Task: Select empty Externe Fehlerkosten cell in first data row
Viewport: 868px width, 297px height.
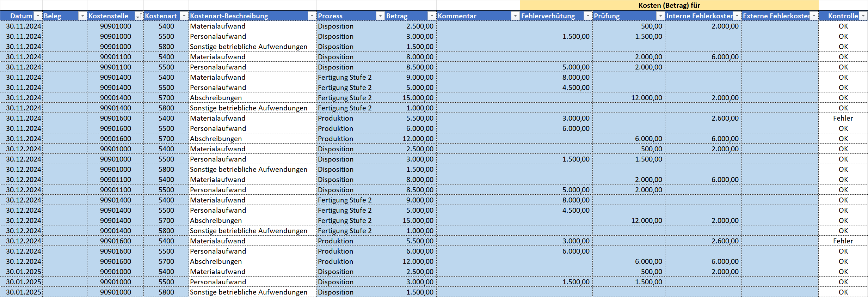Action: (780, 26)
